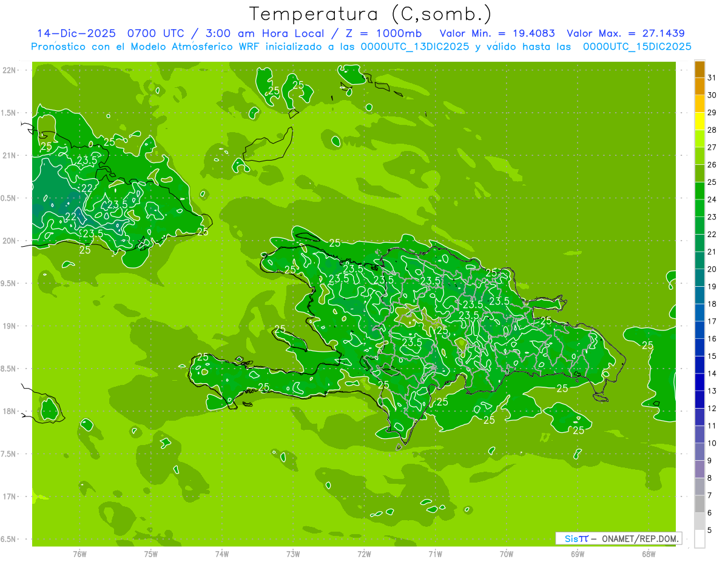Image resolution: width=728 pixels, height=562 pixels.
Task: Click the longitude axis label "70W"
Action: (506, 554)
